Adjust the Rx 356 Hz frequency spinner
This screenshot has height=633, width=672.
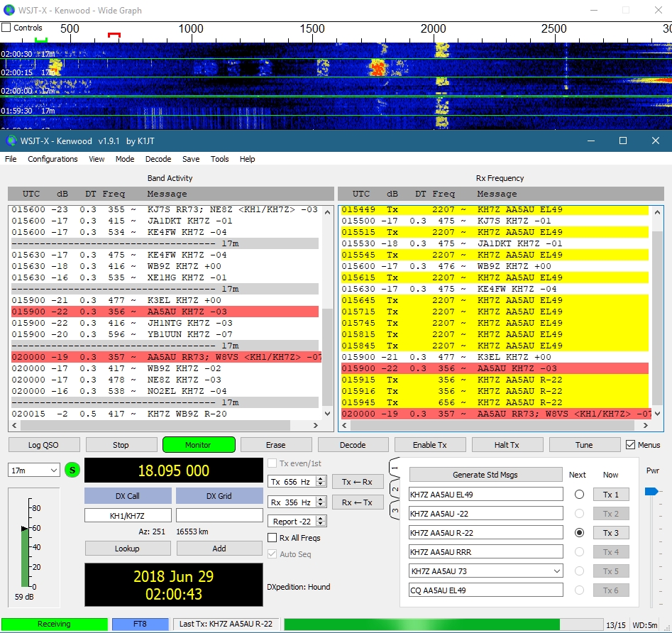tap(321, 502)
